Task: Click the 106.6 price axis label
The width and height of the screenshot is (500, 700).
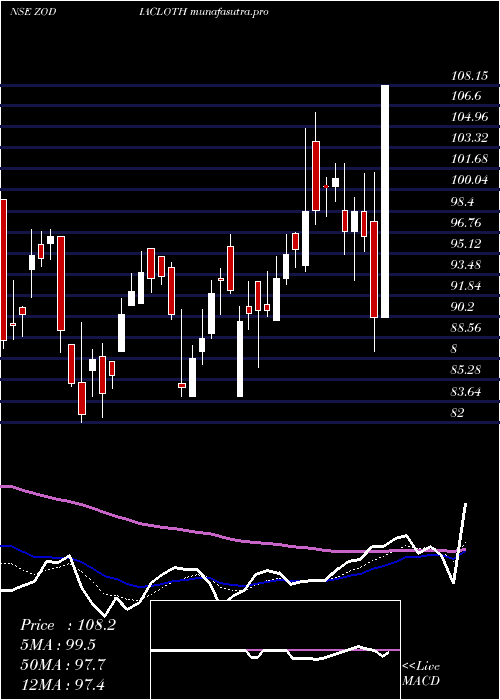Action: [x=467, y=97]
